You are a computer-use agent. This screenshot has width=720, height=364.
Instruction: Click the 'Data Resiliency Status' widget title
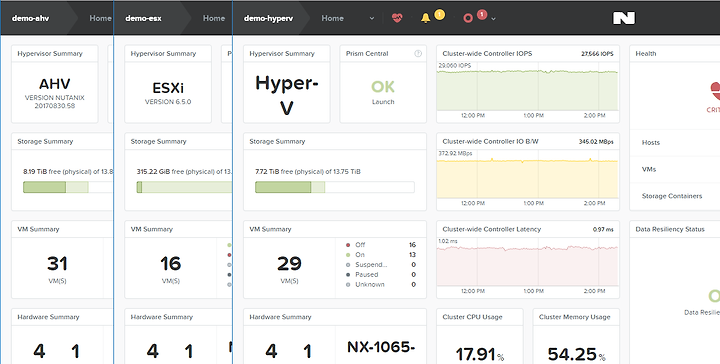(670, 229)
